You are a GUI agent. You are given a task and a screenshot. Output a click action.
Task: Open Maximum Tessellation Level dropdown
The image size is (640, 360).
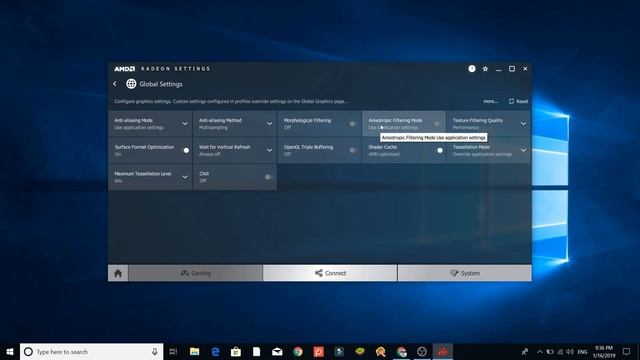pos(185,177)
